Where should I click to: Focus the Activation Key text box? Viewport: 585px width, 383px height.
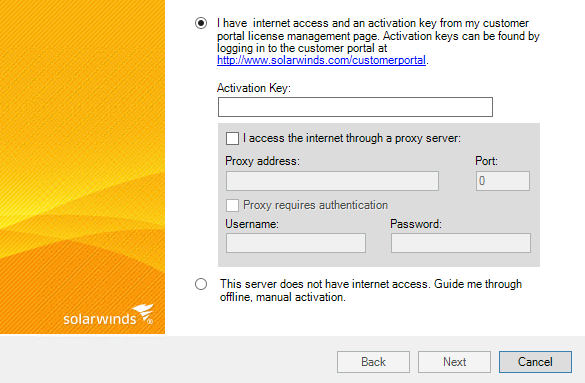coord(355,107)
